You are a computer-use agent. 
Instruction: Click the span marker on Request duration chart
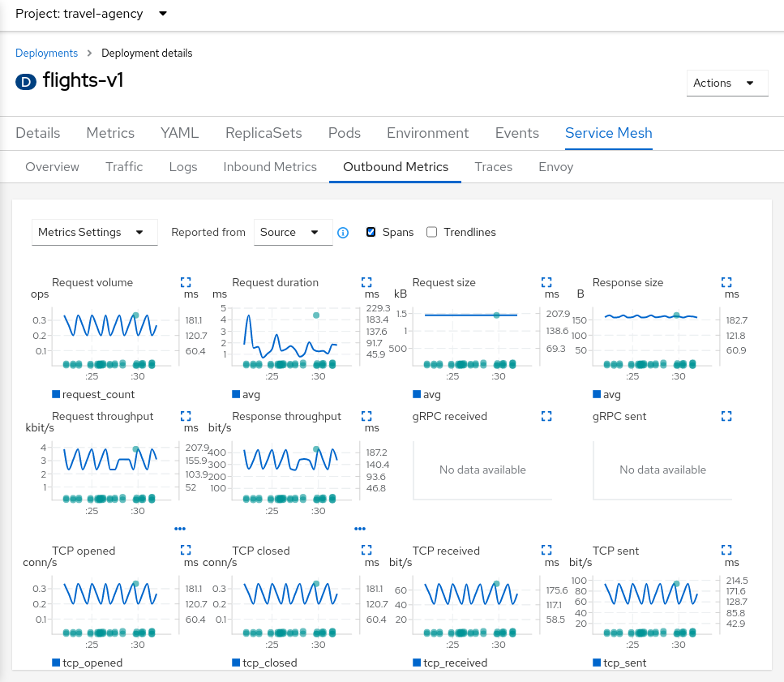click(316, 315)
